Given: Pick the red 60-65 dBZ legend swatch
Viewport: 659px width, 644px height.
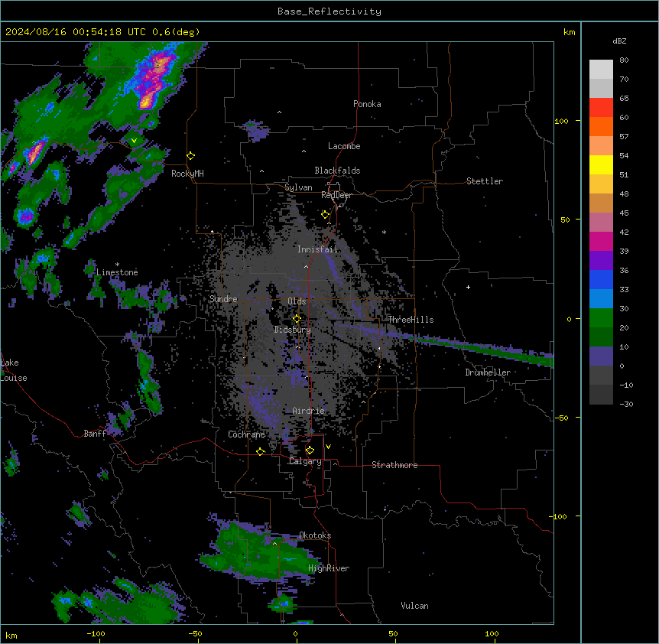Looking at the screenshot, I should tap(601, 107).
